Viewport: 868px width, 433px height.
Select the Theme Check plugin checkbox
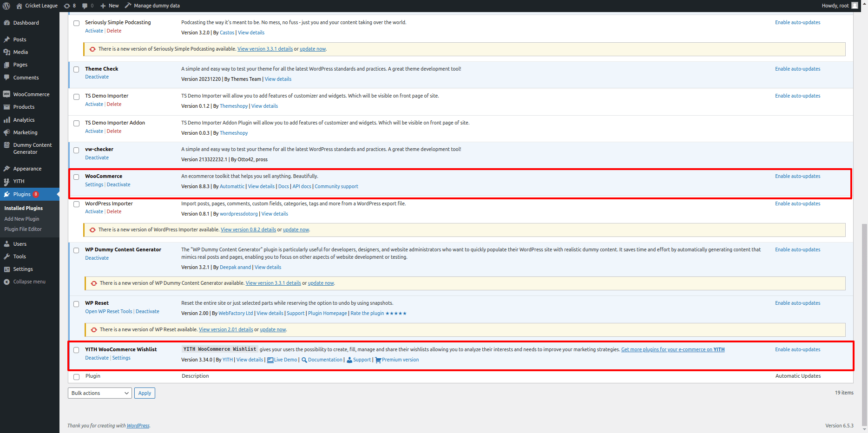pos(76,70)
